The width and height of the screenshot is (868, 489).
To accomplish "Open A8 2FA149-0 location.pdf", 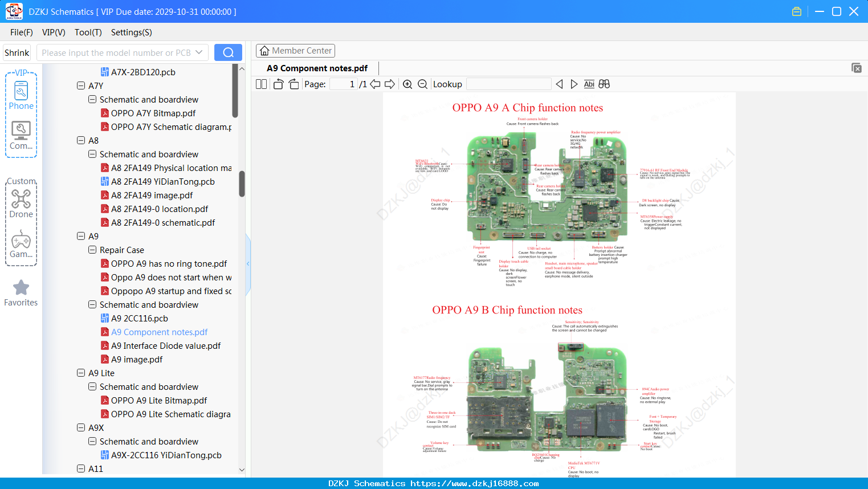I will pos(160,209).
